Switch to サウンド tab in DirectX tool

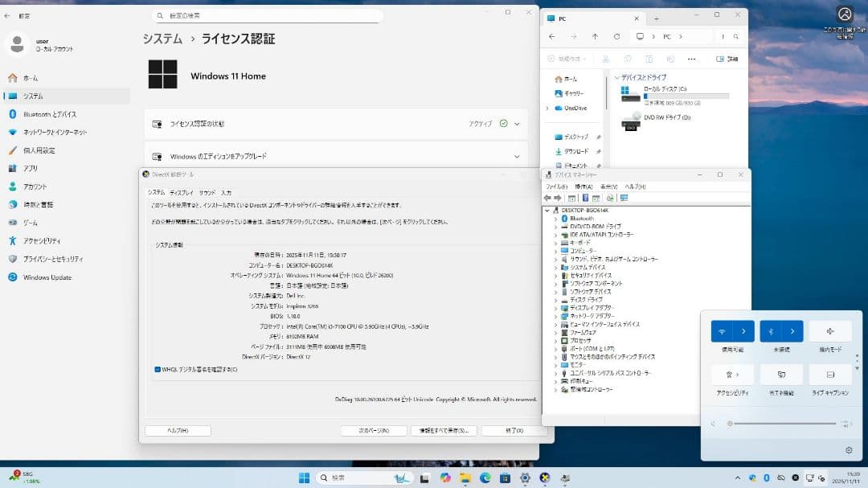pyautogui.click(x=207, y=193)
